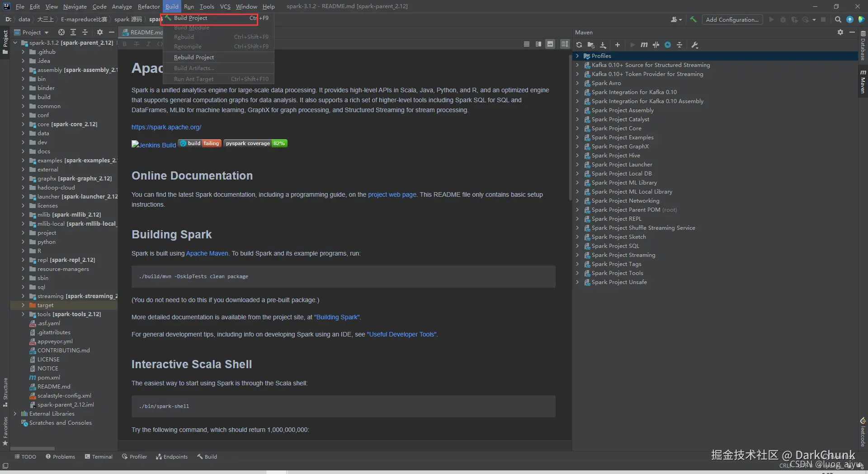
Task: Switch Markdown editor to editor-only view
Action: pos(527,44)
